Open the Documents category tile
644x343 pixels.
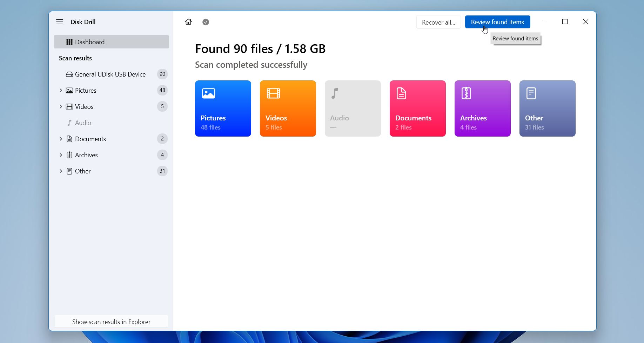(x=417, y=108)
